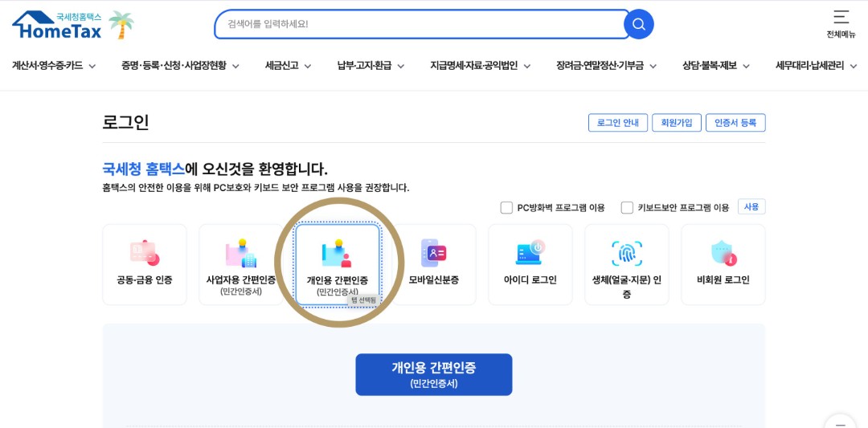The width and height of the screenshot is (868, 428).
Task: Expand 계산서·영수증·카드 menu
Action: (x=54, y=66)
